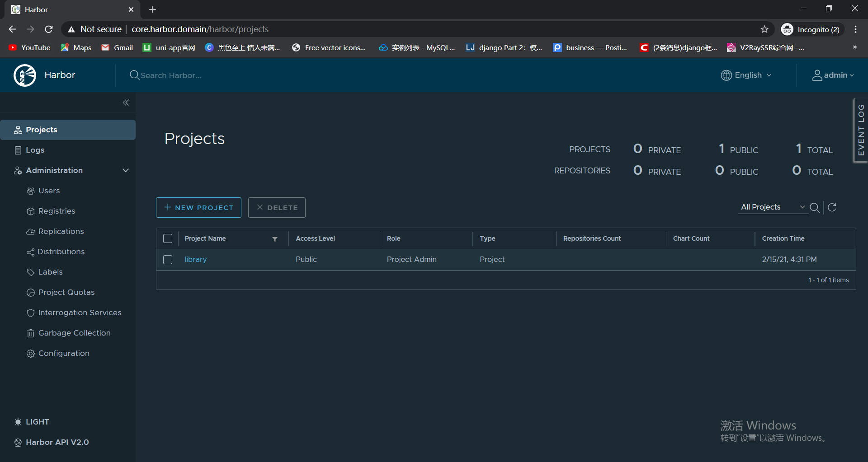Open business Postman bookmark

590,47
